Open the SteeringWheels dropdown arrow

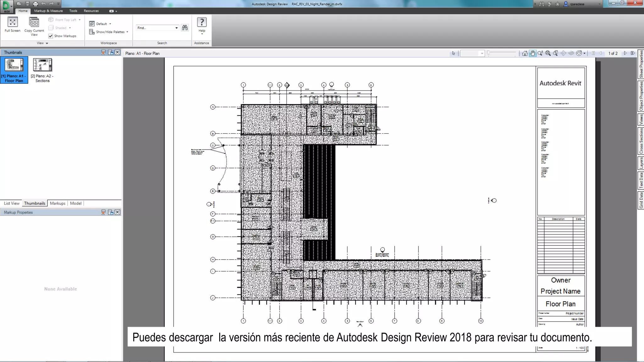pyautogui.click(x=585, y=53)
